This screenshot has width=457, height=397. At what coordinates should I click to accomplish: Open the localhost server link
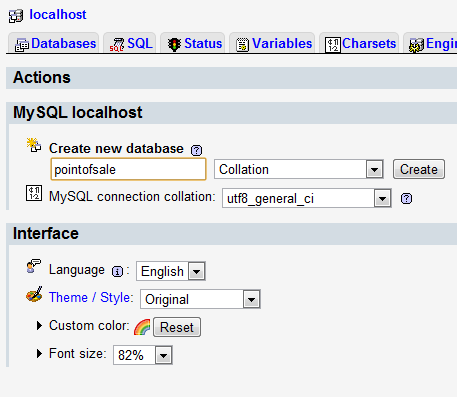(x=58, y=14)
